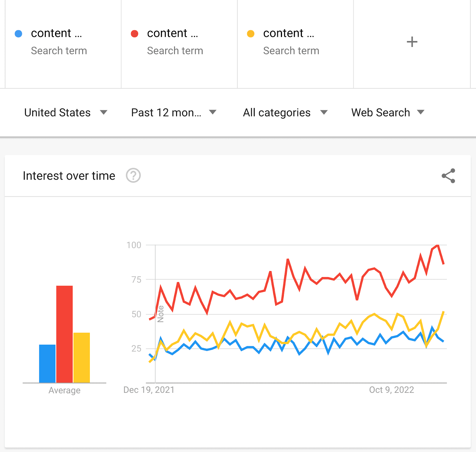Click the red average bar
Screen dimensions: 476x452
pyautogui.click(x=64, y=334)
